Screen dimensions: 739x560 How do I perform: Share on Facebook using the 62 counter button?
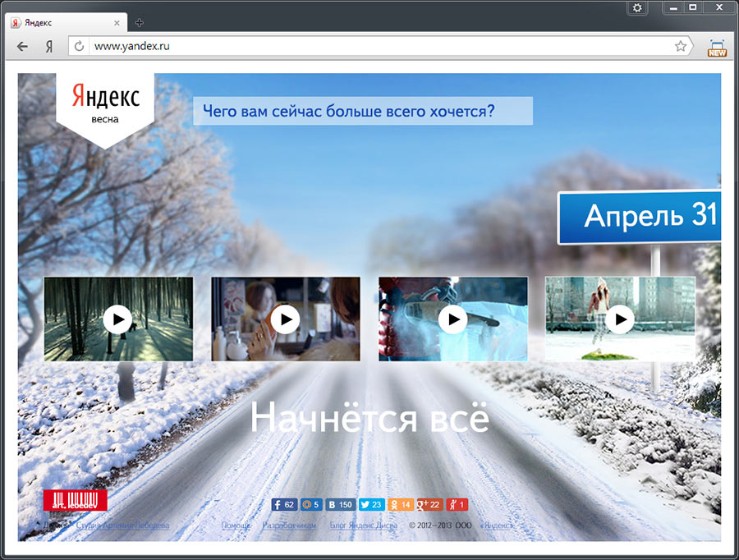pos(285,505)
